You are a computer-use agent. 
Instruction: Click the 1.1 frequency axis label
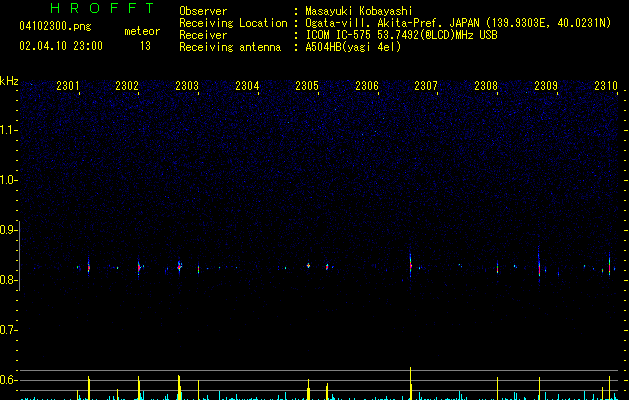8,130
